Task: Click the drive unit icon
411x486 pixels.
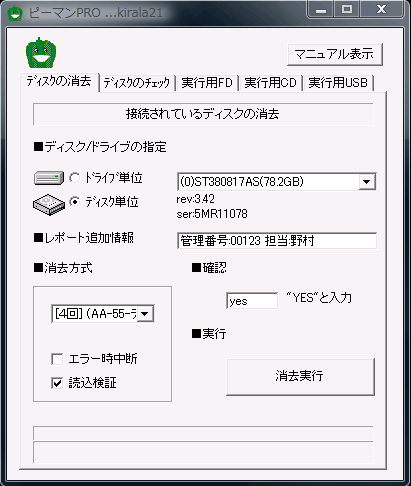Action: (x=49, y=178)
